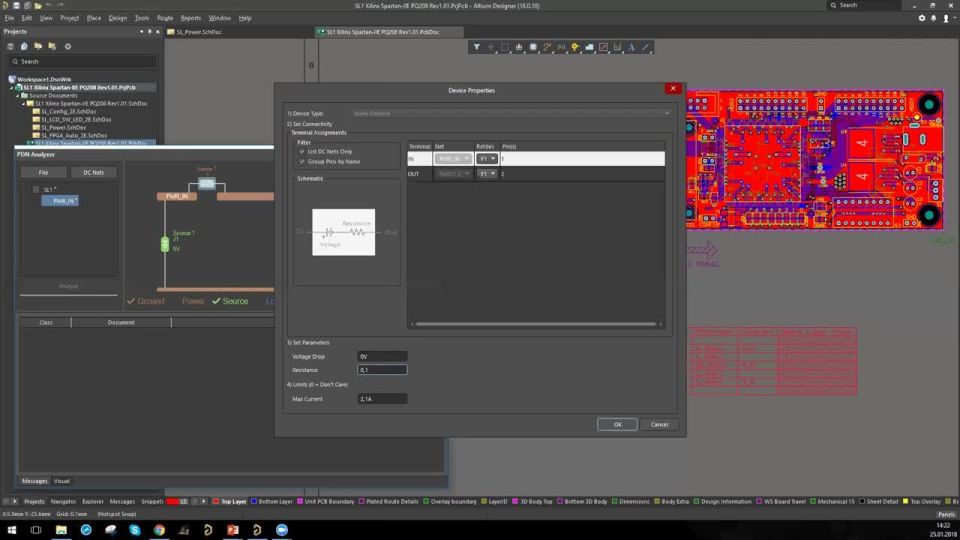960x540 pixels.
Task: Select the Place Polygon Pour icon
Action: click(590, 47)
